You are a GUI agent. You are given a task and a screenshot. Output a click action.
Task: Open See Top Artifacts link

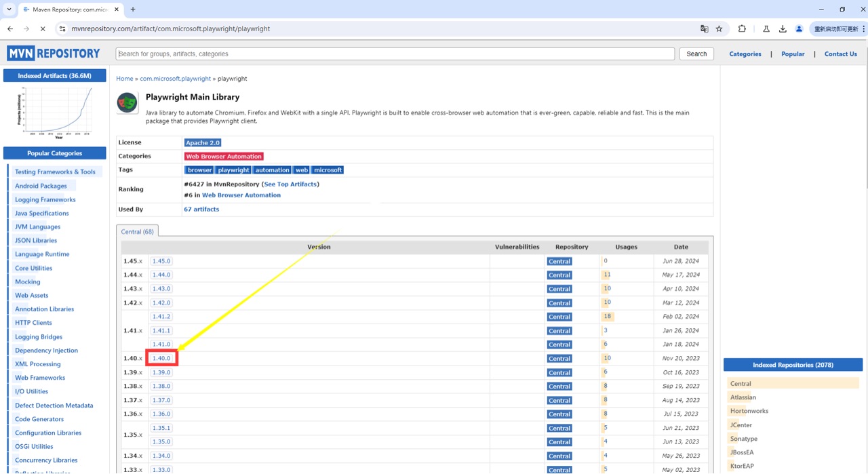[x=290, y=184]
